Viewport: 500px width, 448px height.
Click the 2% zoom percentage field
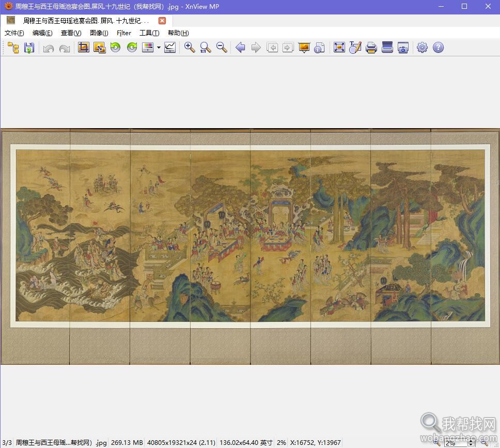pyautogui.click(x=456, y=443)
